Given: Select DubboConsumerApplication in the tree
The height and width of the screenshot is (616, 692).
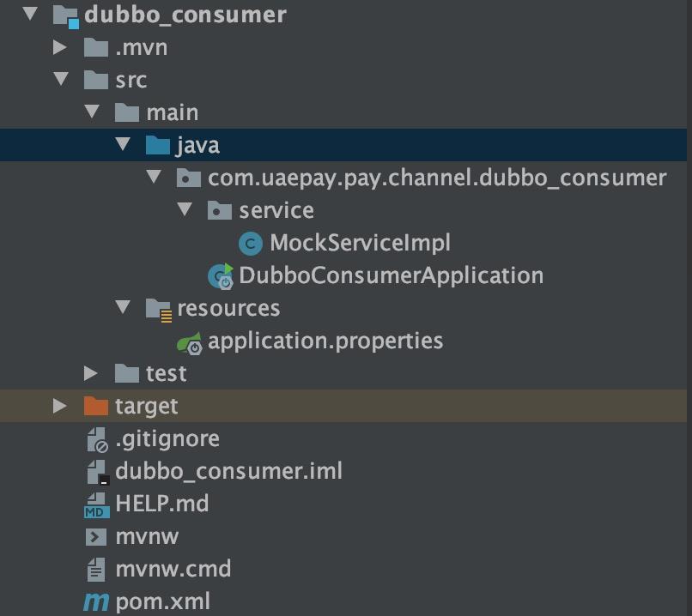Looking at the screenshot, I should click(x=392, y=275).
